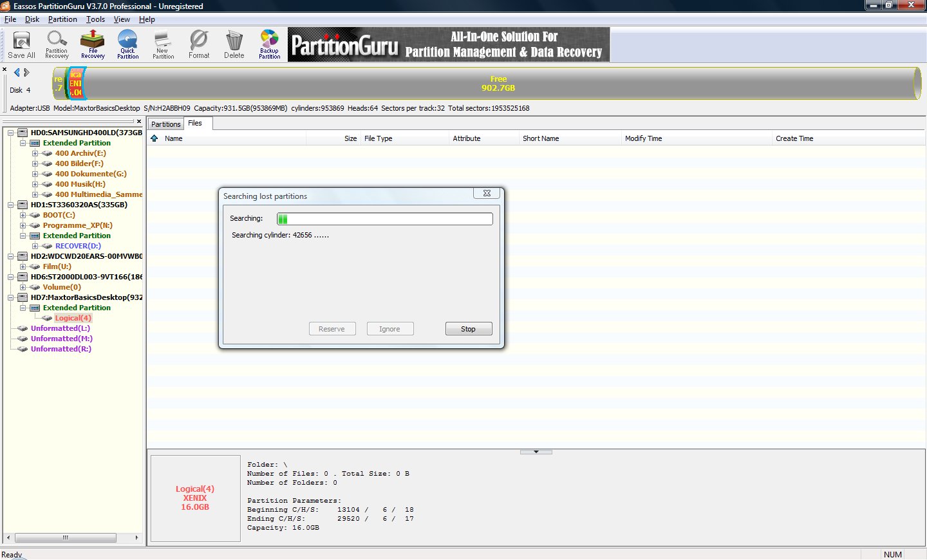Select HD7:MaxtorBasicsDesktop disk
927x560 pixels.
[x=86, y=297]
